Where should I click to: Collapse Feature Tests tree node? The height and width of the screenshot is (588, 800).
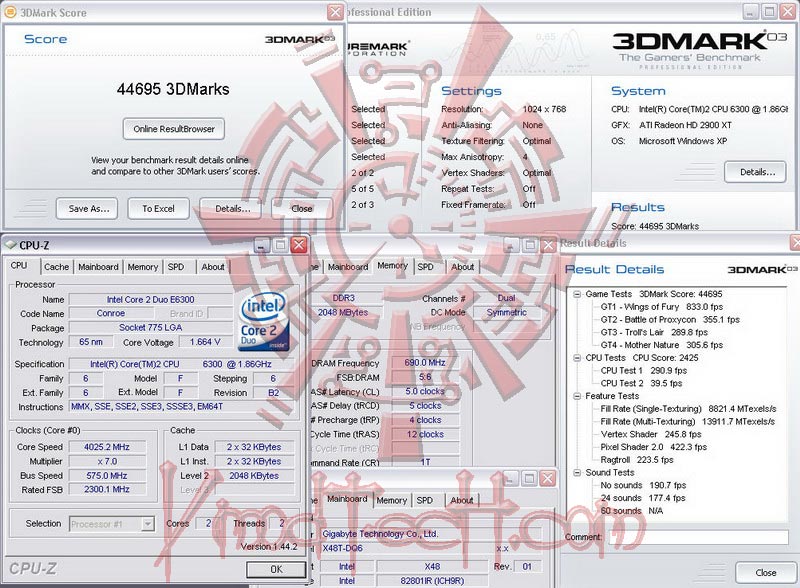(x=577, y=396)
